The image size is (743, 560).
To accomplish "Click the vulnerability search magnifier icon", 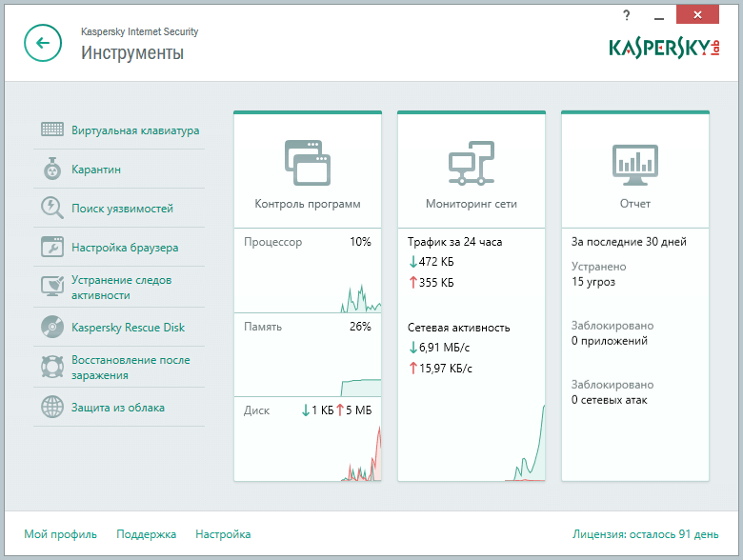I will click(x=52, y=208).
